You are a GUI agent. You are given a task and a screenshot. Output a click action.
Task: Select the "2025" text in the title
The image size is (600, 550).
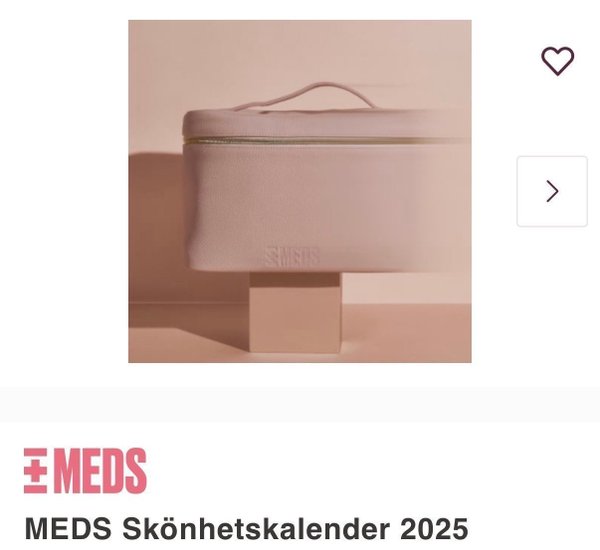pyautogui.click(x=434, y=529)
